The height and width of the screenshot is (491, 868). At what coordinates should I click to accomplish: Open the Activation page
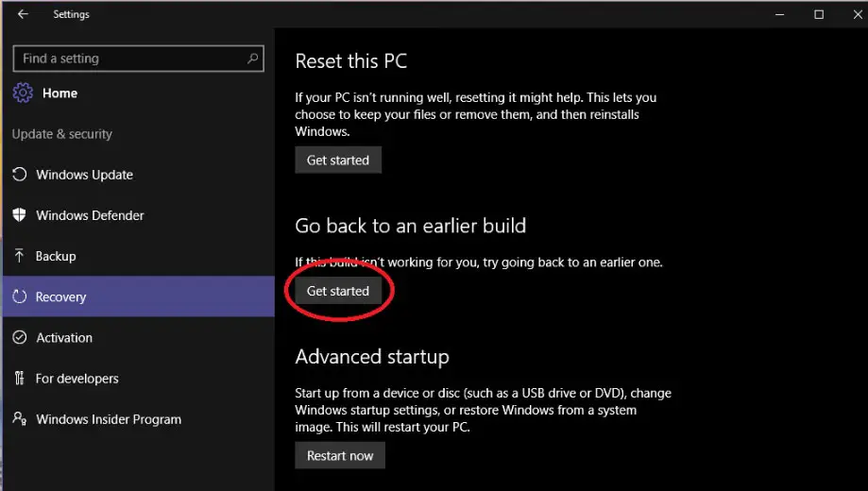click(x=64, y=337)
